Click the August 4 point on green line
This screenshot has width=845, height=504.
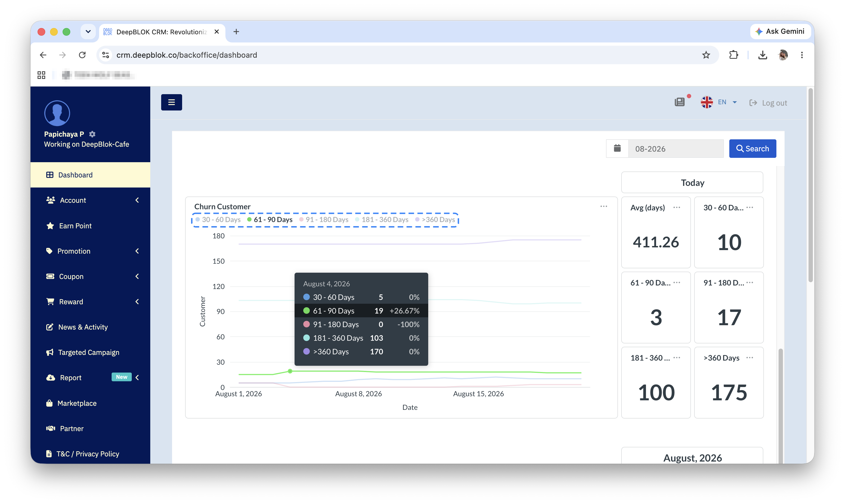[x=290, y=371]
